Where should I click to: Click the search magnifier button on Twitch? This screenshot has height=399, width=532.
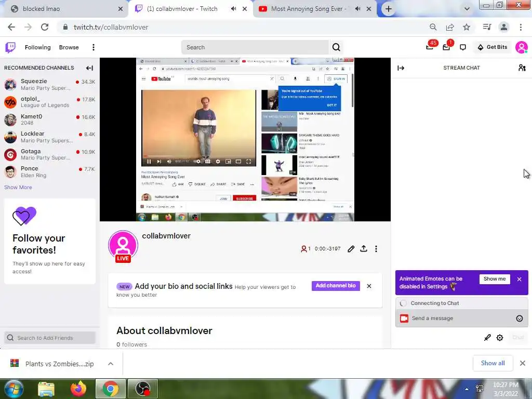coord(336,47)
